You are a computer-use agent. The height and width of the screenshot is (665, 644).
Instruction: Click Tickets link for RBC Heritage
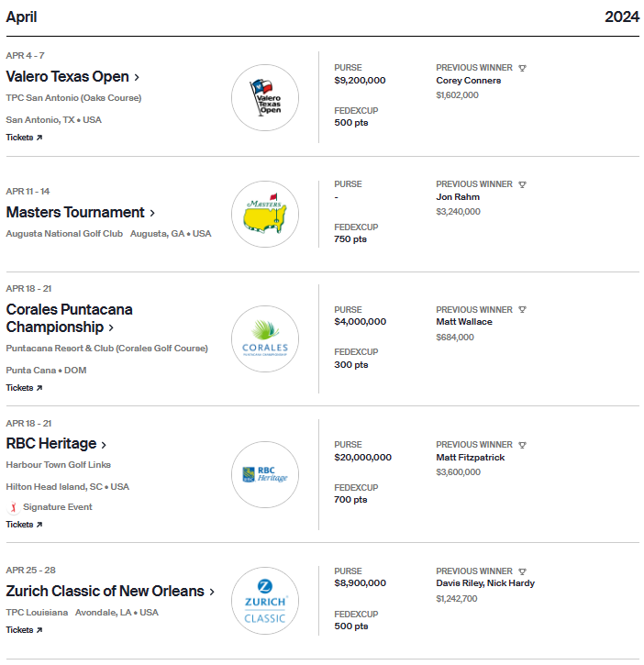point(24,524)
